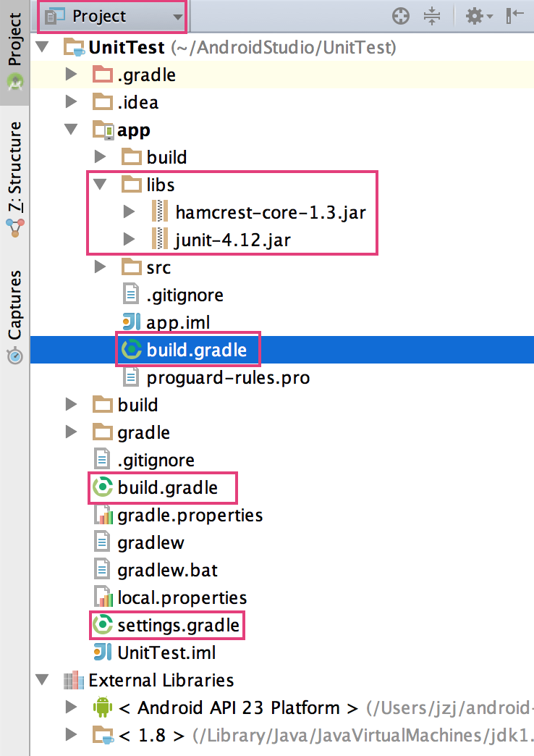Click the app module build.gradle icon

(132, 350)
